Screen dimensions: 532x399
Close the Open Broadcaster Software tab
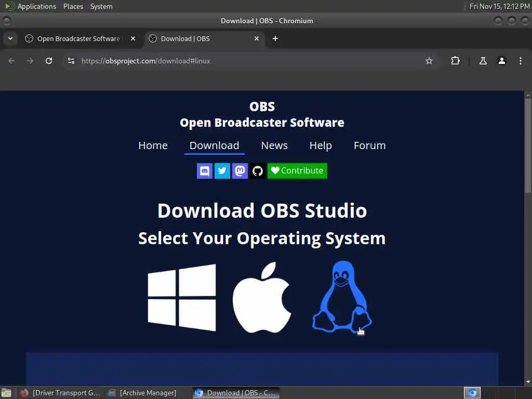click(133, 38)
